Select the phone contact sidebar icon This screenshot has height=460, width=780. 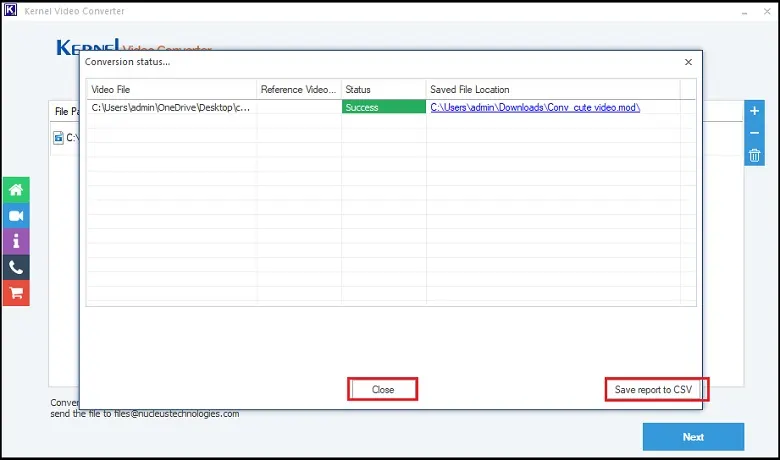[16, 267]
